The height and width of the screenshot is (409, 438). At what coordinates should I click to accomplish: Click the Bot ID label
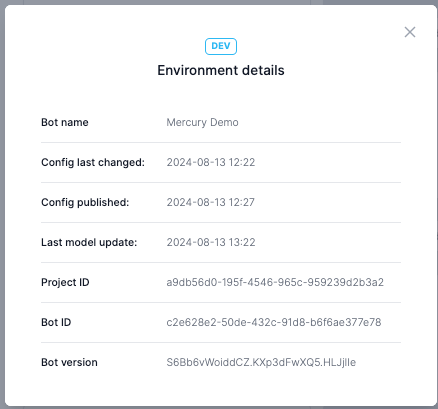click(x=56, y=322)
